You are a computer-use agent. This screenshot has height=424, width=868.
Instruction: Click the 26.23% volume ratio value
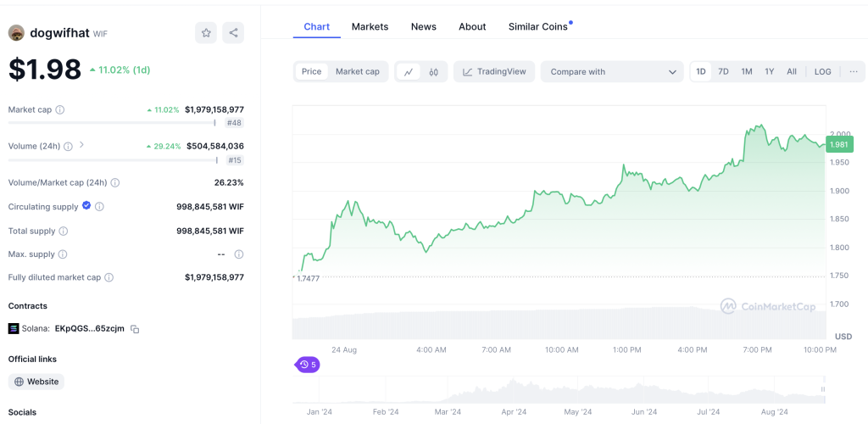[229, 182]
